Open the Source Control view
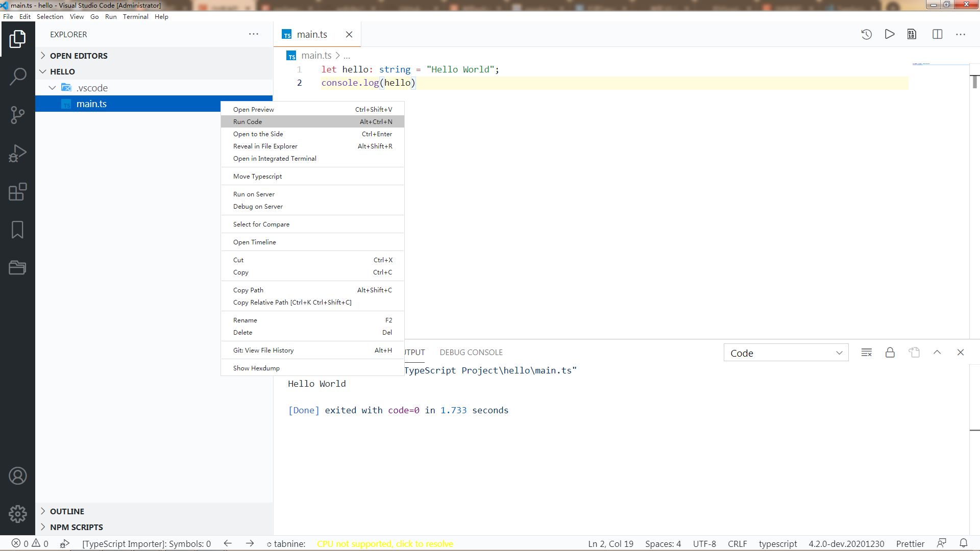The image size is (980, 551). [x=17, y=115]
